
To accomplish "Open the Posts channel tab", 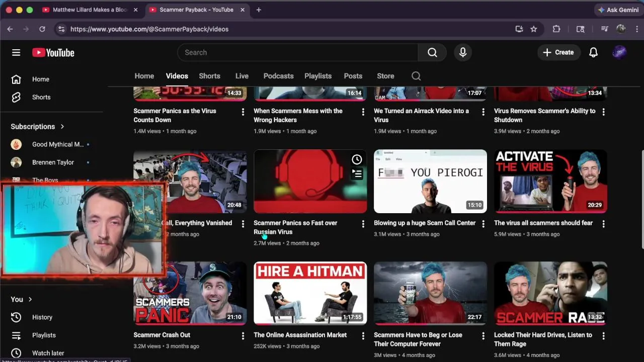I will [353, 76].
